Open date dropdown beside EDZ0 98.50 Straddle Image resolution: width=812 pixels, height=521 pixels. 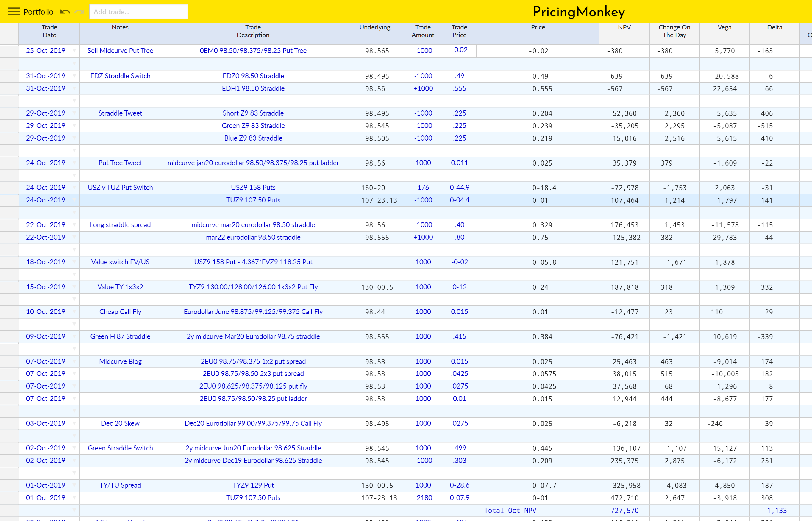click(x=74, y=76)
